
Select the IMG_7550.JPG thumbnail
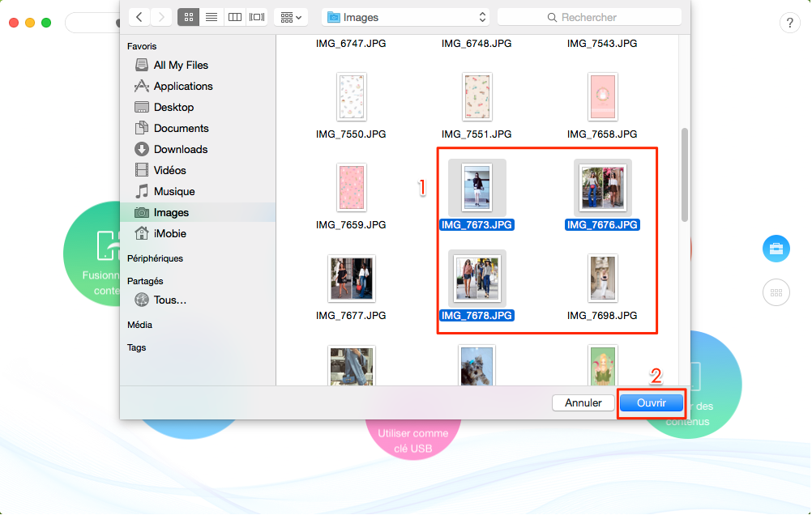[x=351, y=97]
